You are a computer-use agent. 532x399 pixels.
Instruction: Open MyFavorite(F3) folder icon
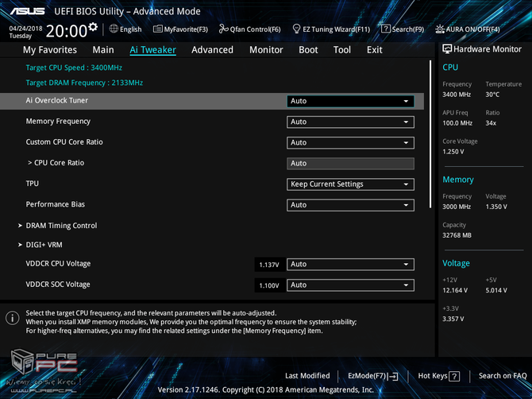157,29
